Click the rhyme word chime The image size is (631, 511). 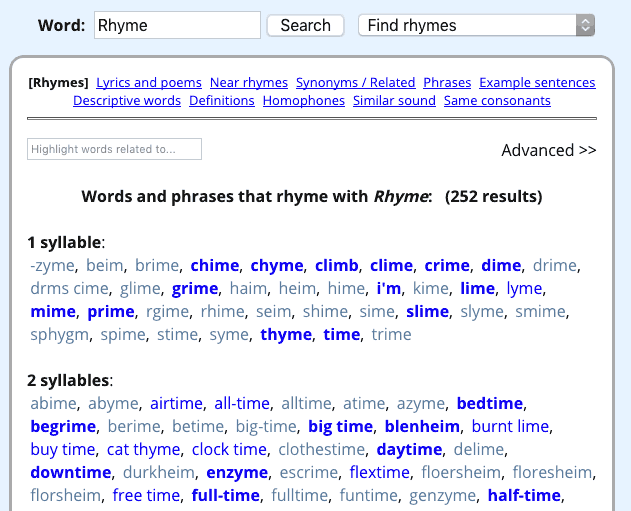[215, 266]
